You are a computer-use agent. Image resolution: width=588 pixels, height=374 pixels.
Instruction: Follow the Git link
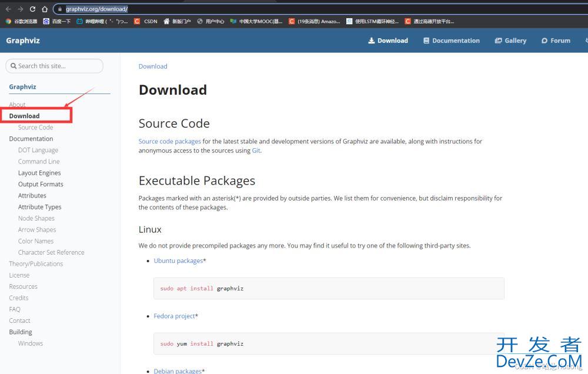[x=256, y=151]
